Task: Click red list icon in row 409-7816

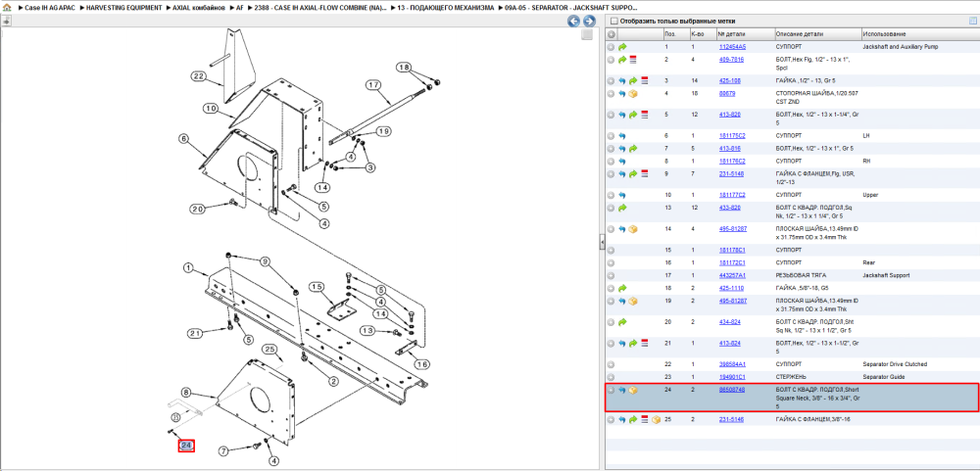Action: tap(633, 60)
